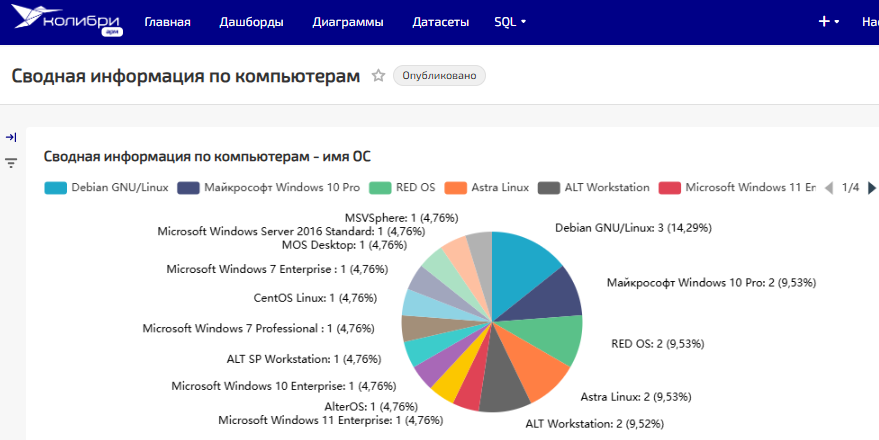Screen dimensions: 879x440
Task: Open the Диаграммы section
Action: pos(348,22)
